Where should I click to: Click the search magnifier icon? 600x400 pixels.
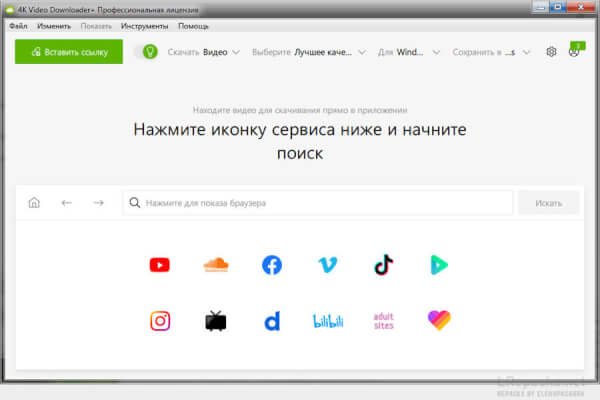tap(135, 202)
